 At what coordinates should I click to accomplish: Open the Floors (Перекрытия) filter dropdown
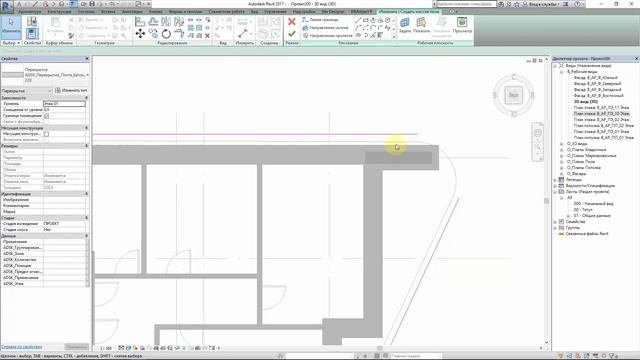[27, 91]
